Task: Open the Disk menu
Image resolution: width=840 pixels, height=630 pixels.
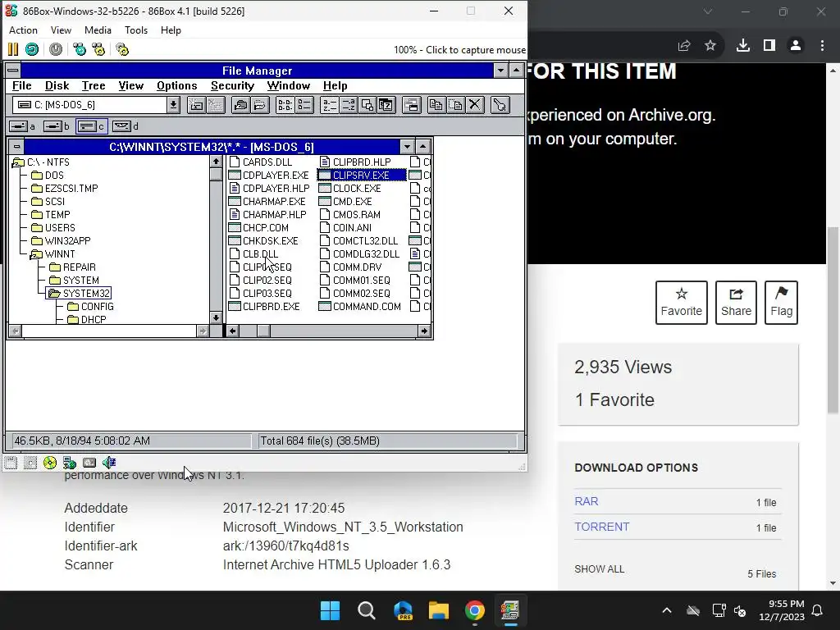Action: 57,85
